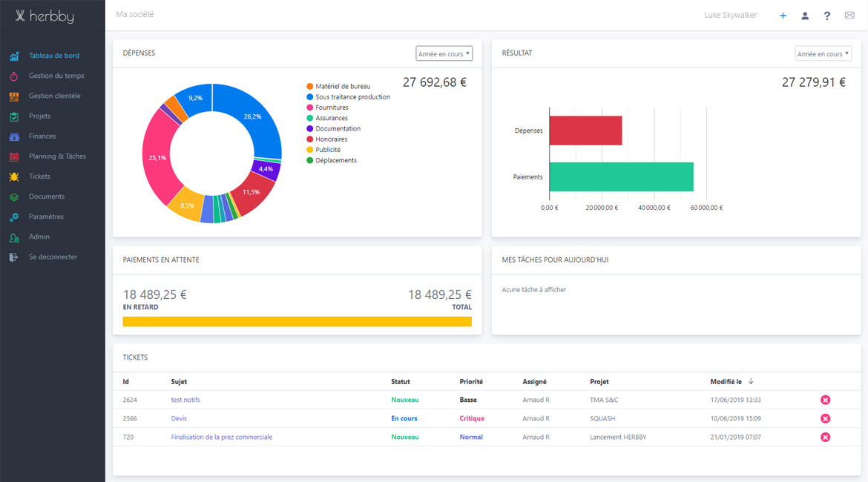Click the Critique priority cell

coord(472,418)
